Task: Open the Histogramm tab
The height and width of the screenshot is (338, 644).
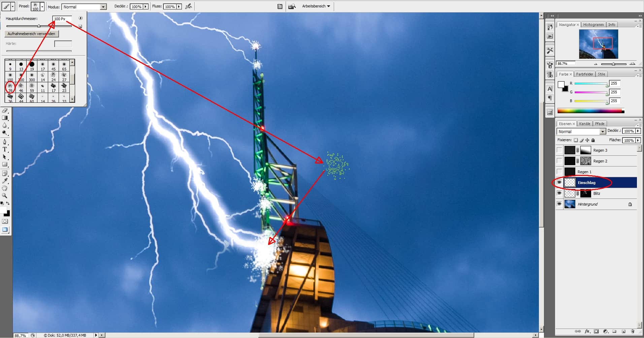Action: tap(593, 25)
